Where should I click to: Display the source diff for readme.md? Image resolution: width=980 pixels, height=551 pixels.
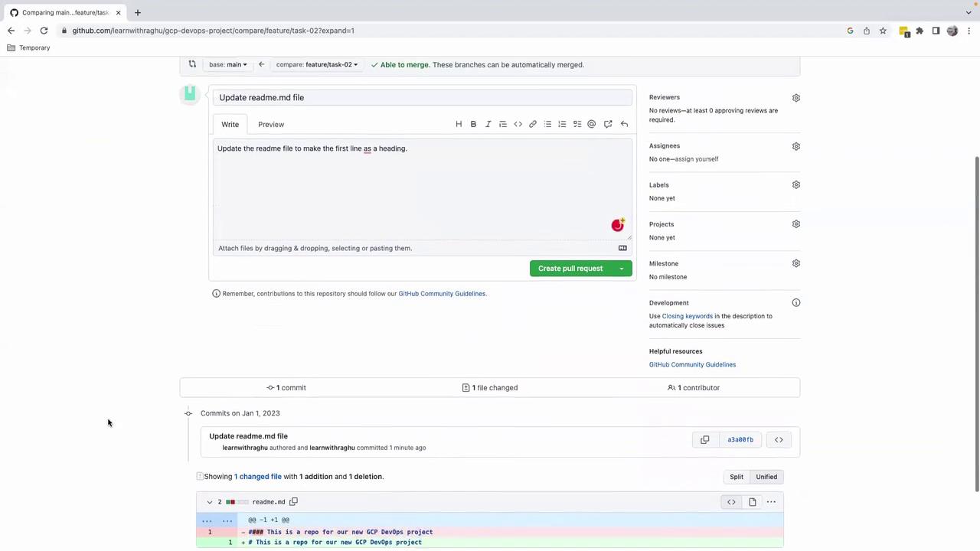click(731, 502)
